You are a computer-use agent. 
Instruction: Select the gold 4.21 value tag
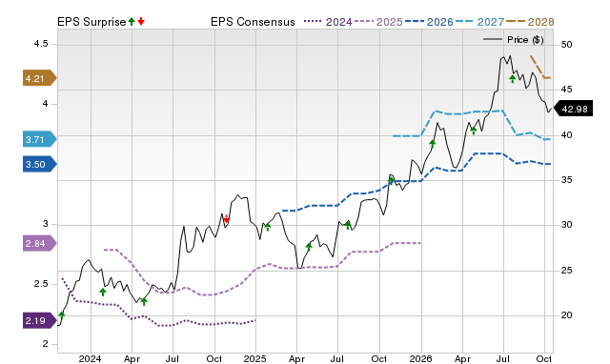coord(40,78)
